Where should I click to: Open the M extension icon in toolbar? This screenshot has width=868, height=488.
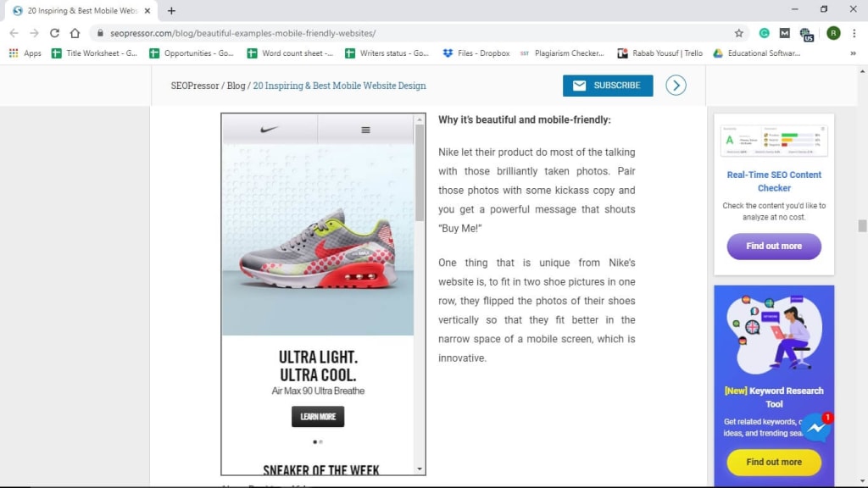click(x=784, y=33)
